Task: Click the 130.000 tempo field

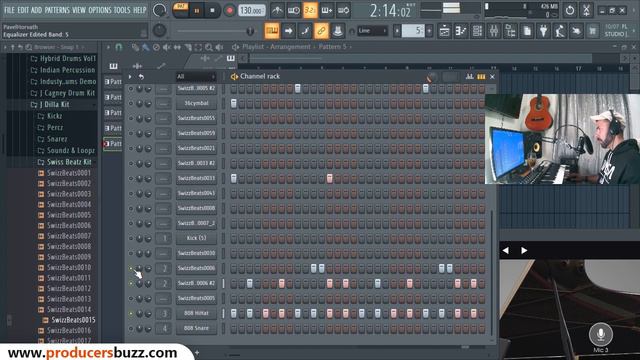Action: click(x=251, y=11)
